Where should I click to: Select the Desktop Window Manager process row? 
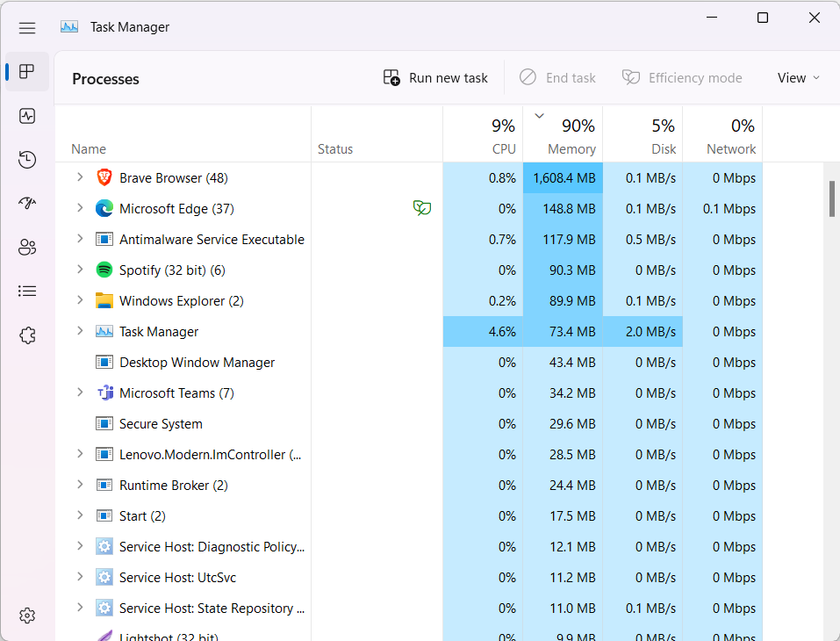point(197,362)
